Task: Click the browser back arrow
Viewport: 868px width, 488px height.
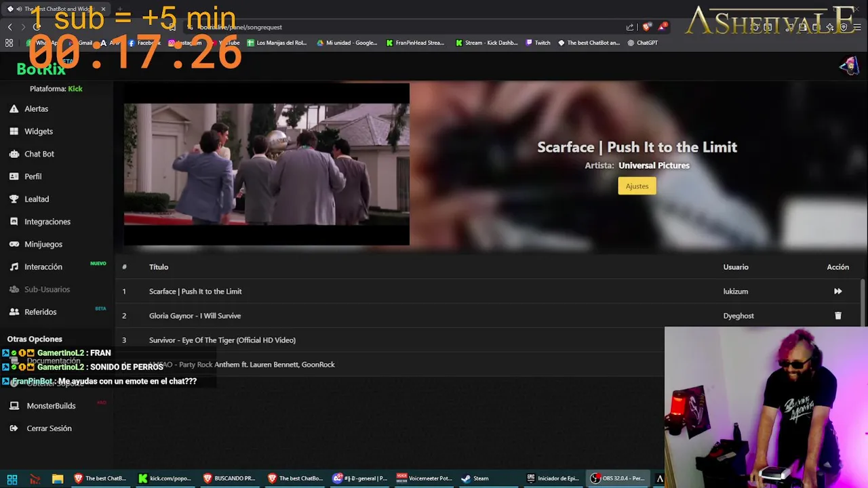Action: [9, 27]
